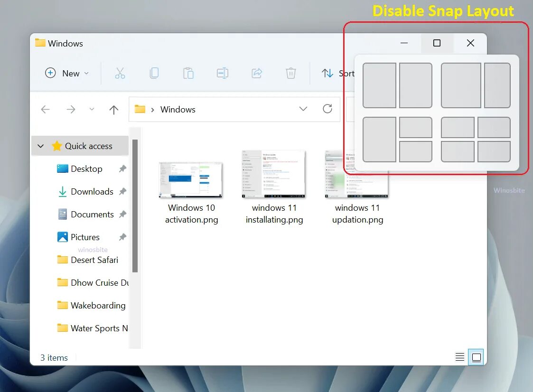Snap to bottom-right quadrant of four-grid layout
Viewport: 533px width, 392px height.
click(x=494, y=152)
